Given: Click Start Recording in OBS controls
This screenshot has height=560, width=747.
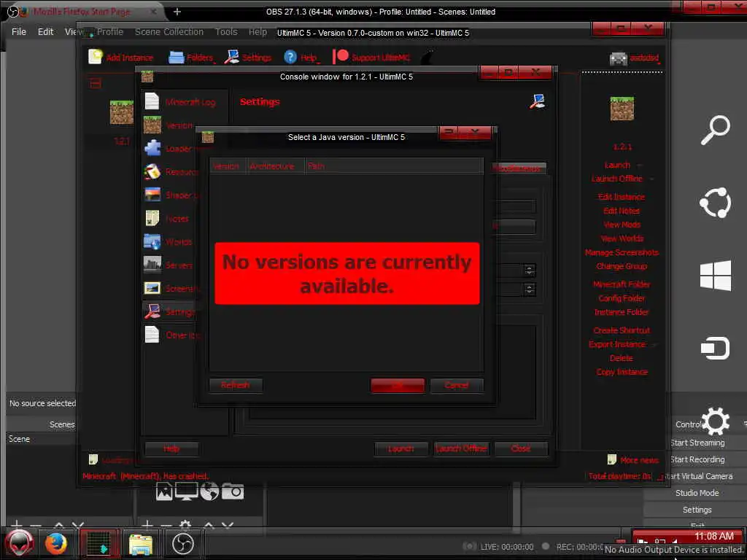Looking at the screenshot, I should (697, 459).
